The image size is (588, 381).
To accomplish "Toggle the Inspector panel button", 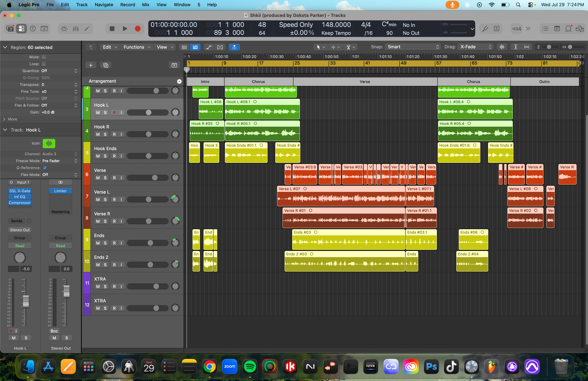I will coord(22,29).
